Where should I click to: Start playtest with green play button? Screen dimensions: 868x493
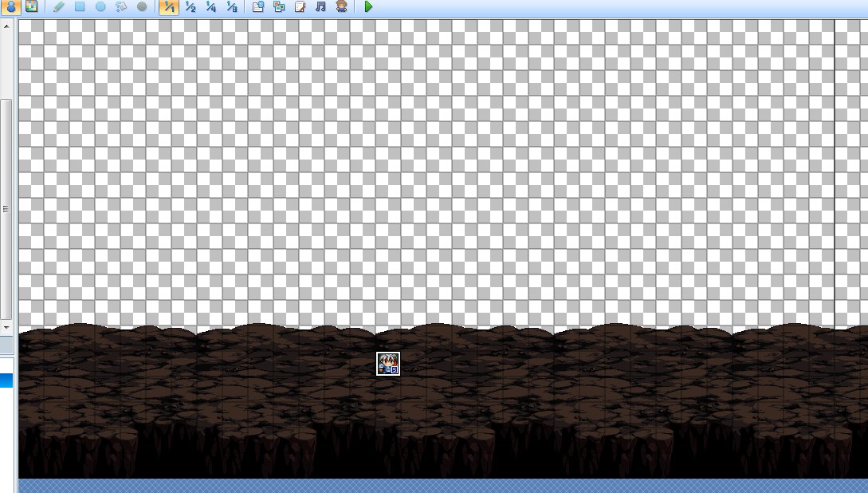tap(368, 6)
